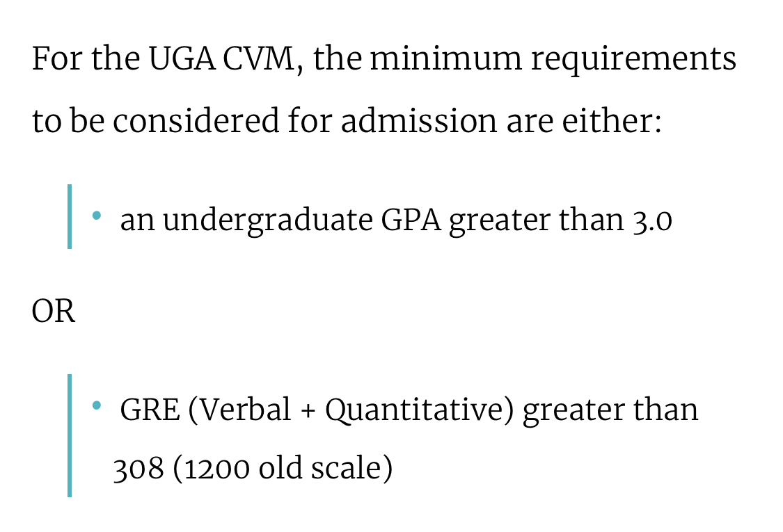The width and height of the screenshot is (783, 532).
Task: Click the teal vertical bar beside GPA line
Action: click(x=70, y=216)
